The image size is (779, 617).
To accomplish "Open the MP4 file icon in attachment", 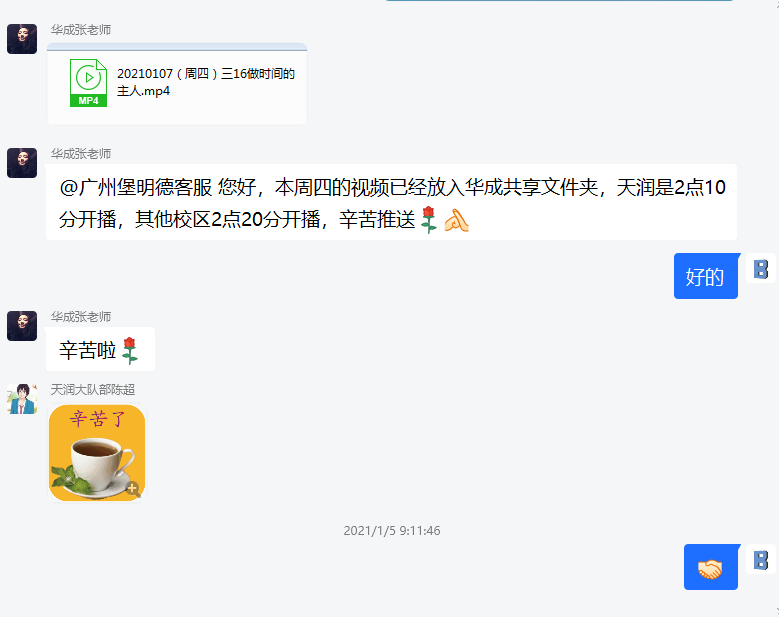I will 88,82.
